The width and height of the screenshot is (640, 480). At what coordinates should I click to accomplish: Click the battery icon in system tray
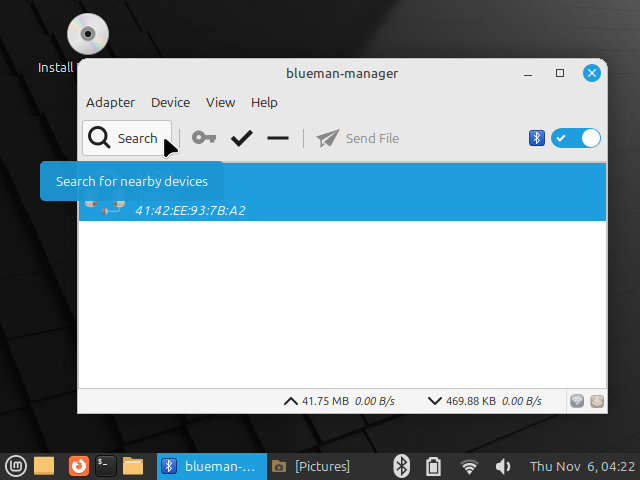coord(434,466)
